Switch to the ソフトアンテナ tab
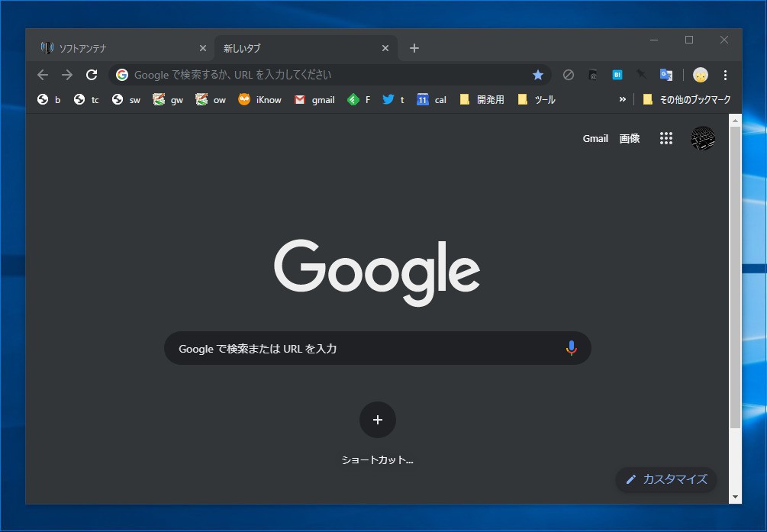Viewport: 767px width, 532px height. pos(114,48)
